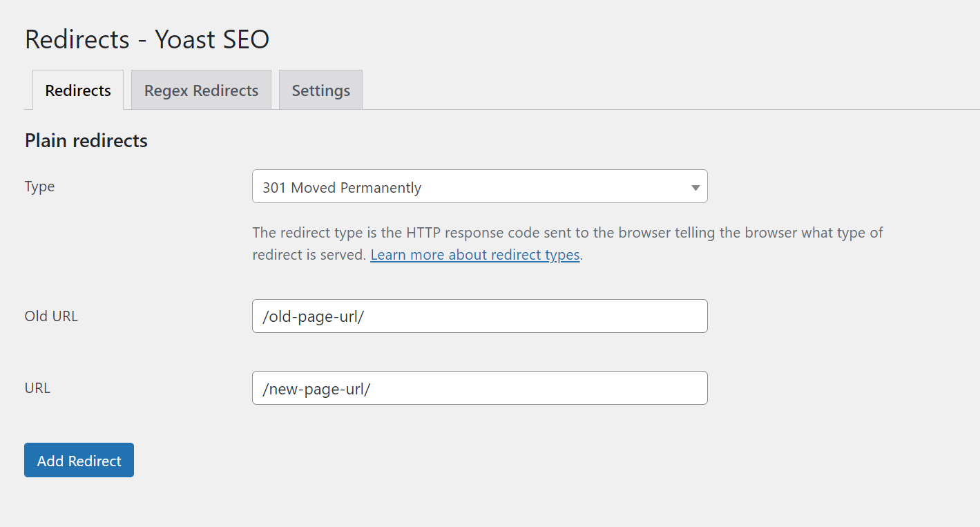This screenshot has width=980, height=527.
Task: Switch to the Regex Redirects tab
Action: (x=201, y=90)
